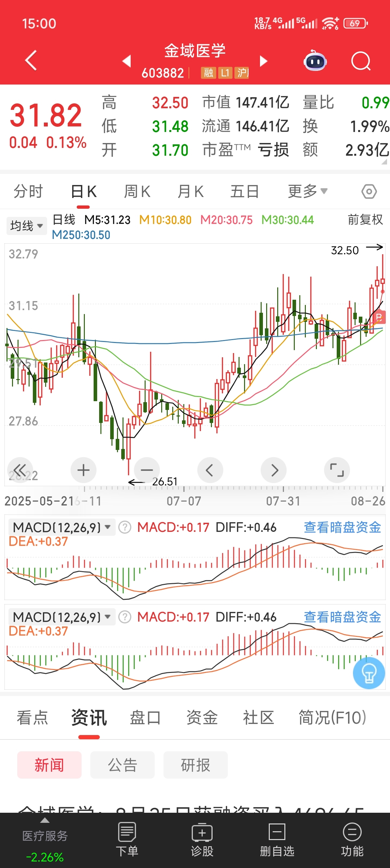Open 查看暗盘资金 link in first MACD panel
The height and width of the screenshot is (868, 390).
pos(343,527)
